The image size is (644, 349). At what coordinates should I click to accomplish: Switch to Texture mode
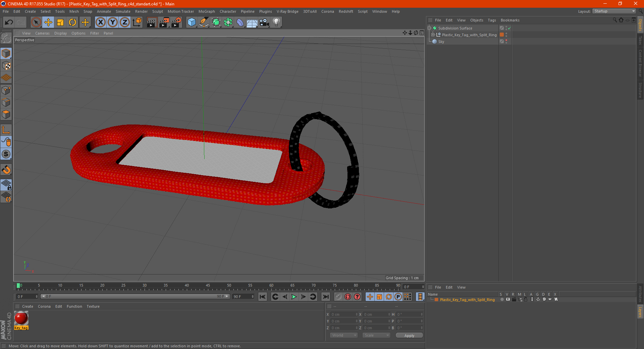(x=6, y=65)
